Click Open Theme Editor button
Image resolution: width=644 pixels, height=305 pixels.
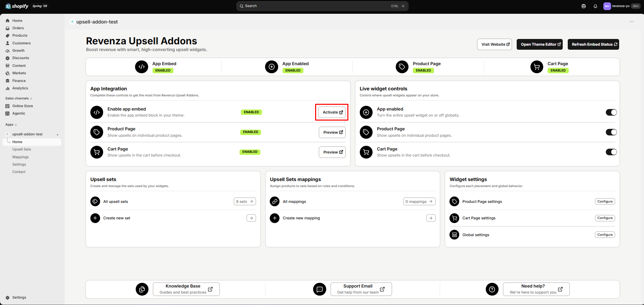[540, 44]
